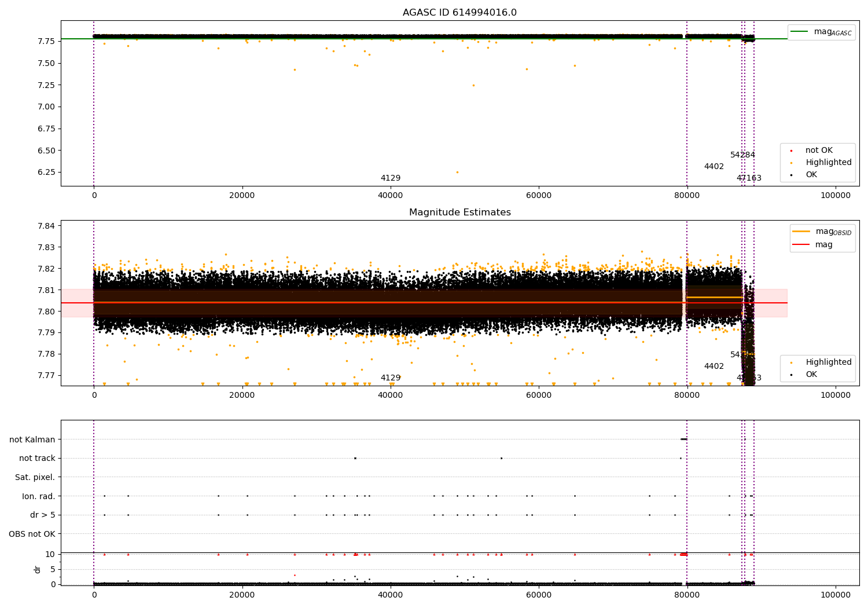Screen dimensions: 868x608
Task: Click the orange mag OBSID legend line
Action: click(801, 232)
